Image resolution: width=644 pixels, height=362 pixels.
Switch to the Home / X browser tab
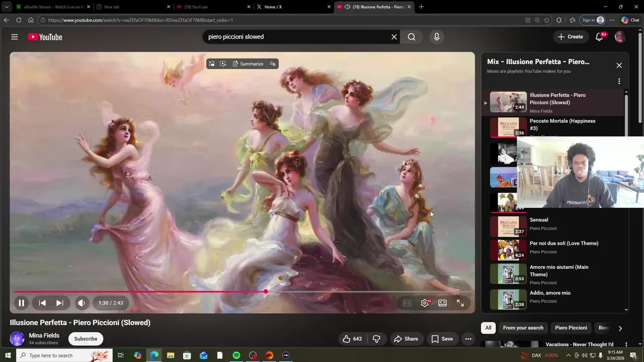(x=293, y=7)
